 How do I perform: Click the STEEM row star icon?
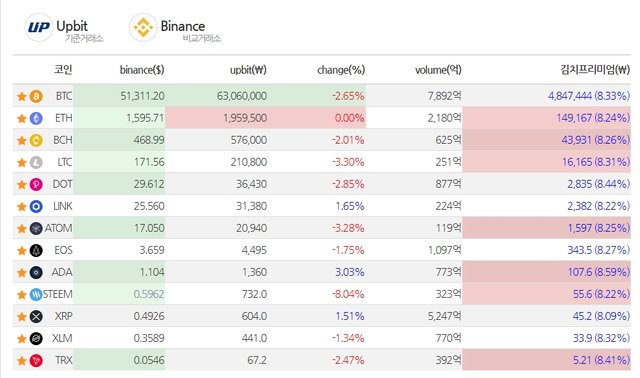click(22, 295)
